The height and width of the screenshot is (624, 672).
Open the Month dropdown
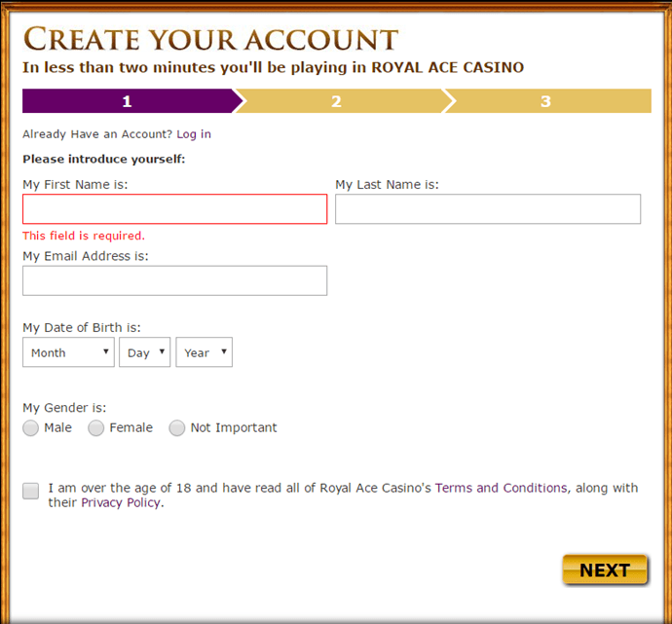pos(68,352)
